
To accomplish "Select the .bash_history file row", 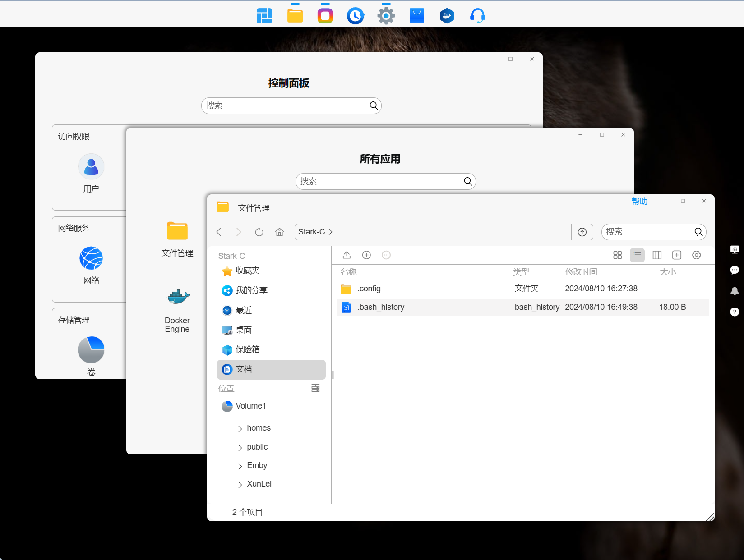I will coord(523,307).
